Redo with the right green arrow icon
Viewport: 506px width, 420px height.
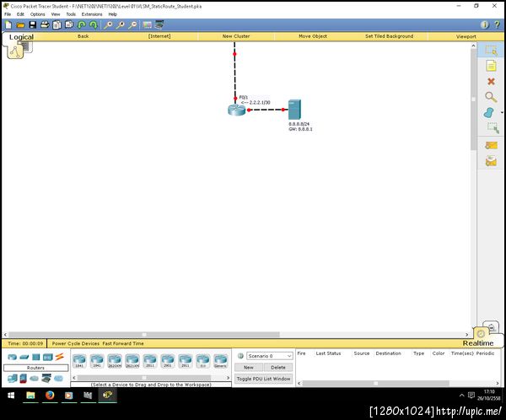tap(94, 24)
